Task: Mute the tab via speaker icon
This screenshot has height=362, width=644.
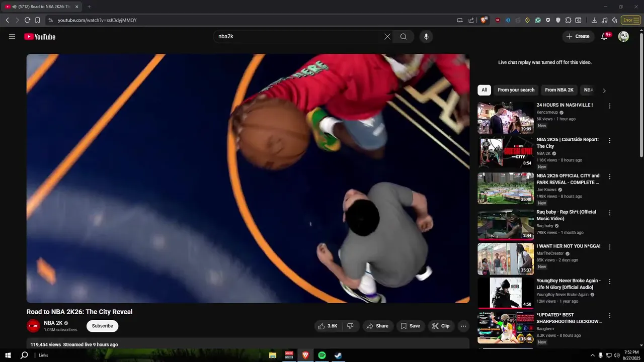Action: pos(14,7)
